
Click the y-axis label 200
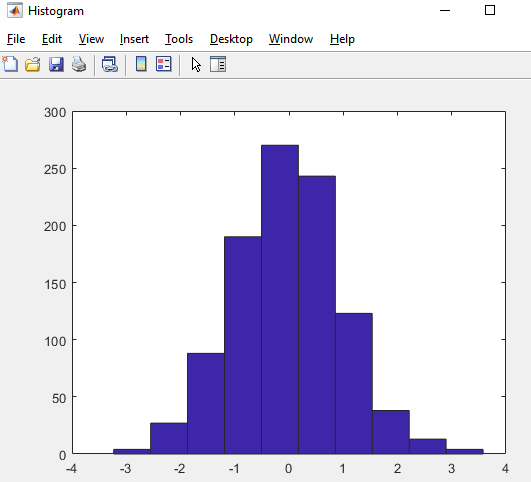point(55,226)
